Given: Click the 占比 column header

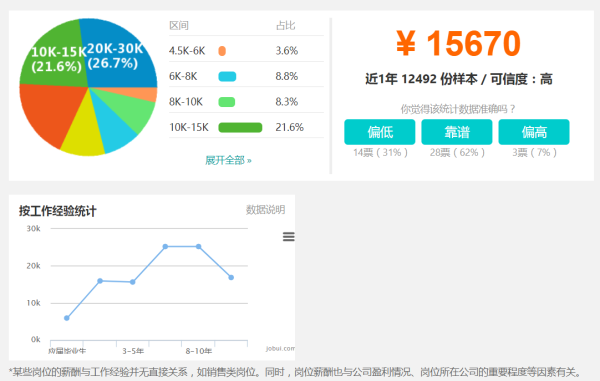Looking at the screenshot, I should pyautogui.click(x=285, y=26).
